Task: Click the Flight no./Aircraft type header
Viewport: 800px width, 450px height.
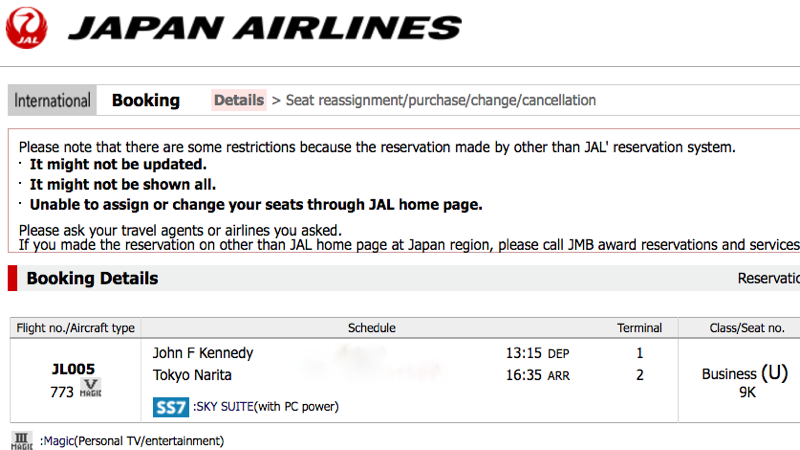Action: click(76, 328)
